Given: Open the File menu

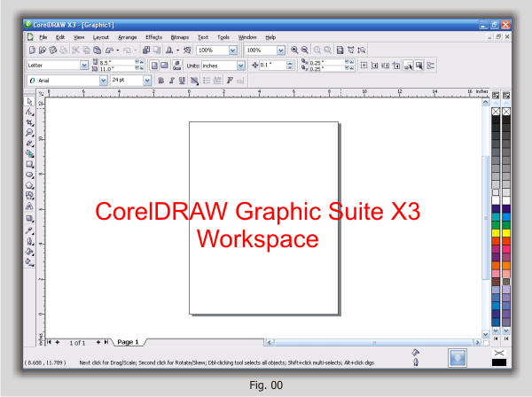Looking at the screenshot, I should pos(43,37).
